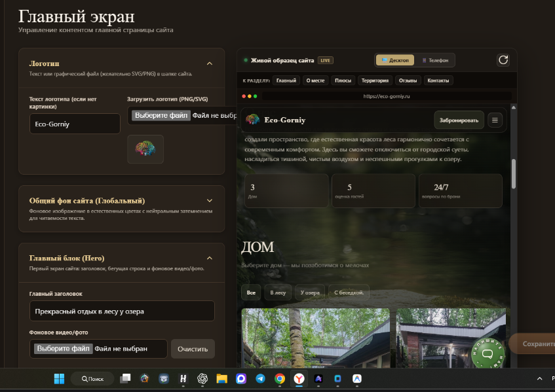Click the preview pane vertical scrollbar thumb
555x392 pixels.
click(514, 174)
